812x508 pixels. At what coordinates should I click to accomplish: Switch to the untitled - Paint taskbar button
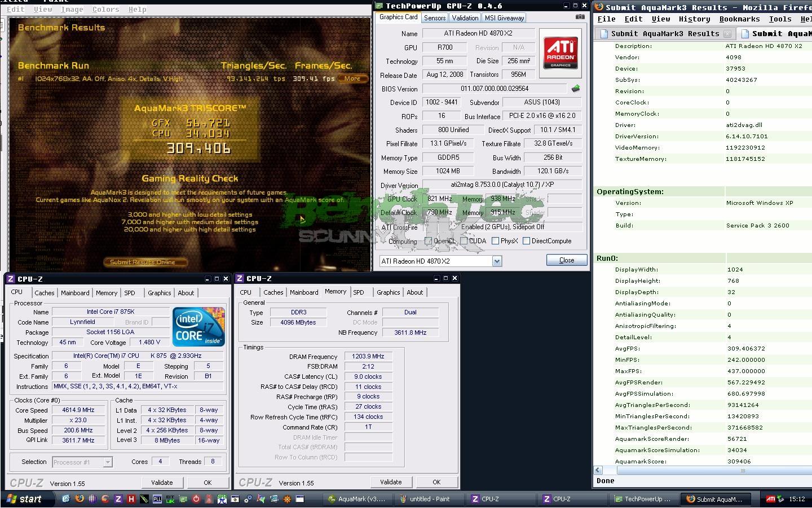[430, 499]
